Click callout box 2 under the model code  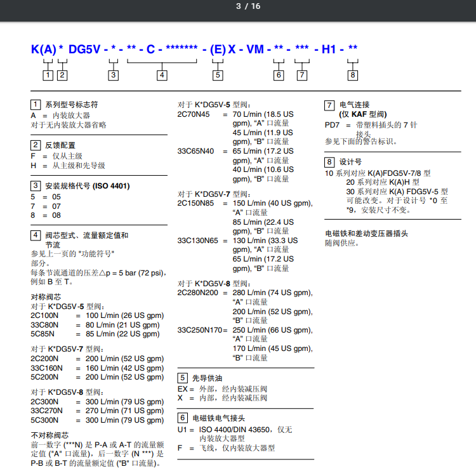(62, 76)
